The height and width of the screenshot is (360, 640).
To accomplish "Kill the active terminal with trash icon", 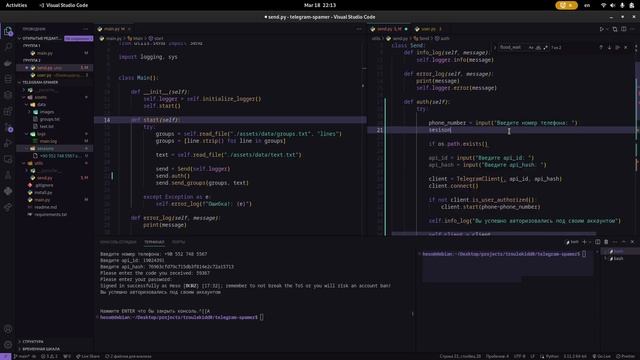I will [606, 242].
